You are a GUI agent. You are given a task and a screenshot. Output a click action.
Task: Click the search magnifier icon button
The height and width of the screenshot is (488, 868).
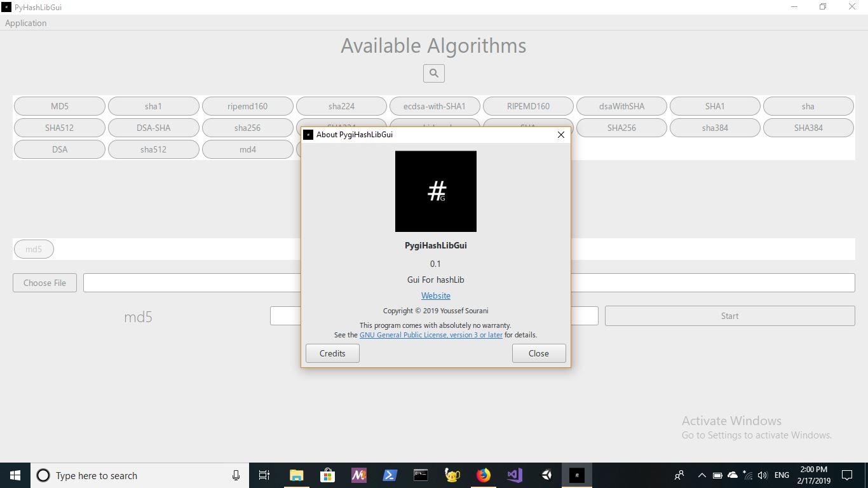434,73
